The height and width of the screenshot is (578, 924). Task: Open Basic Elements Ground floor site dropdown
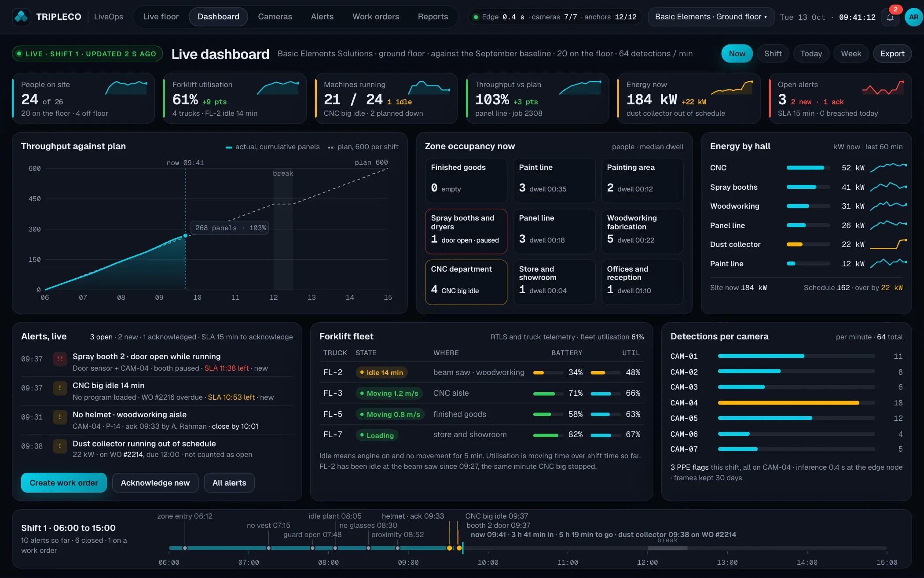point(711,17)
